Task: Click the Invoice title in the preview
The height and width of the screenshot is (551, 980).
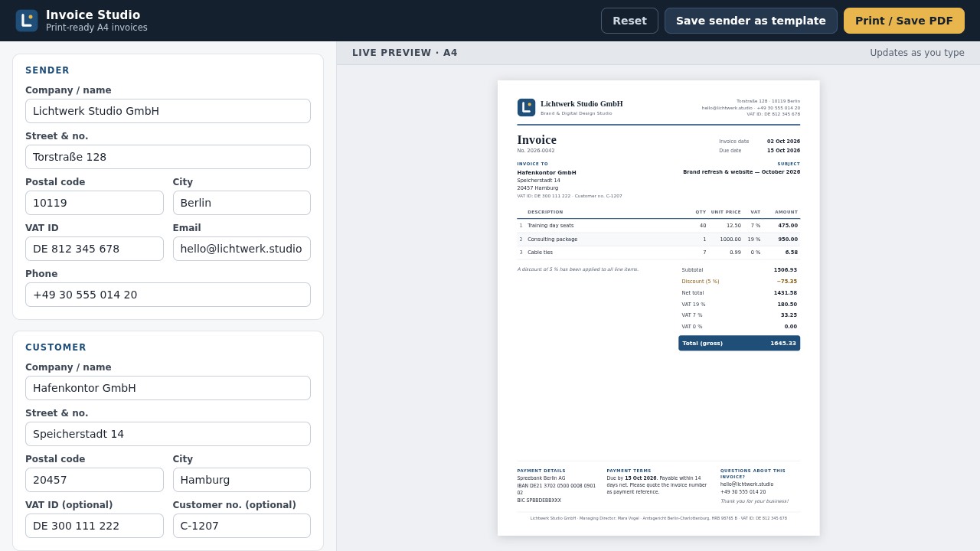Action: (x=537, y=140)
